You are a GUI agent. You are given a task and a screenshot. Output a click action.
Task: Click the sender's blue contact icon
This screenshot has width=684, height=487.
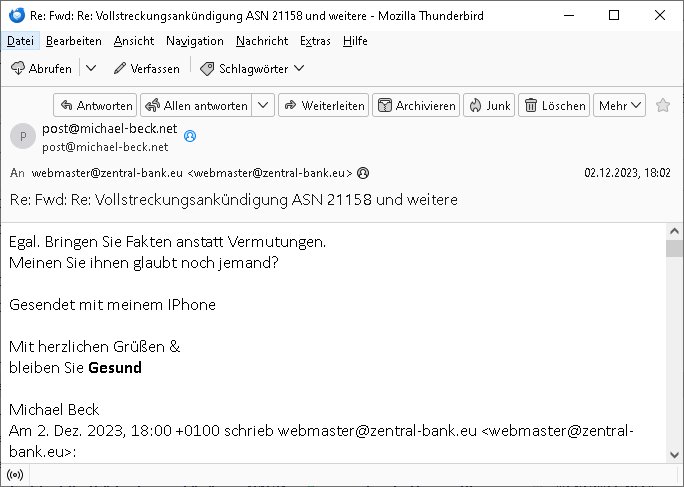click(190, 136)
